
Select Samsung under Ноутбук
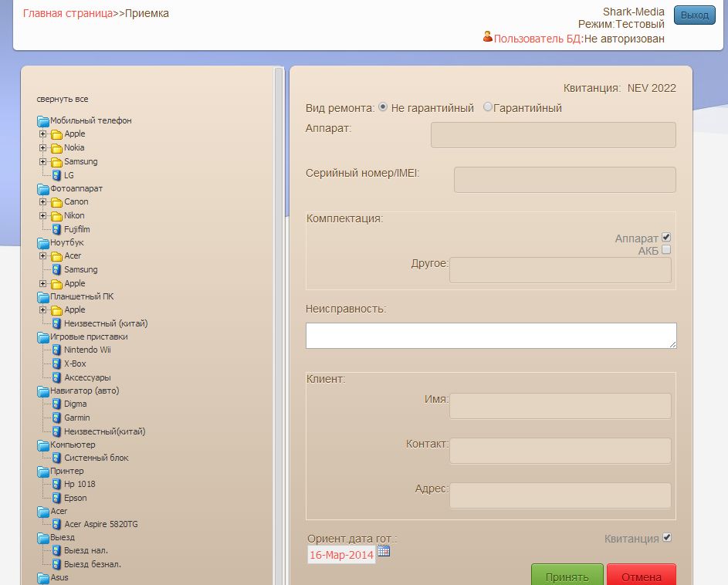click(x=81, y=269)
